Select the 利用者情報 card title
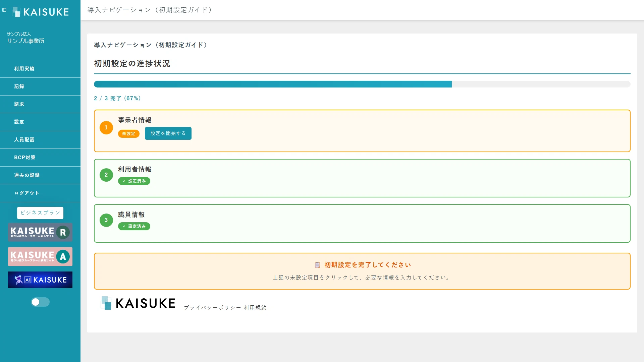Viewport: 644px width, 362px height. click(x=135, y=169)
